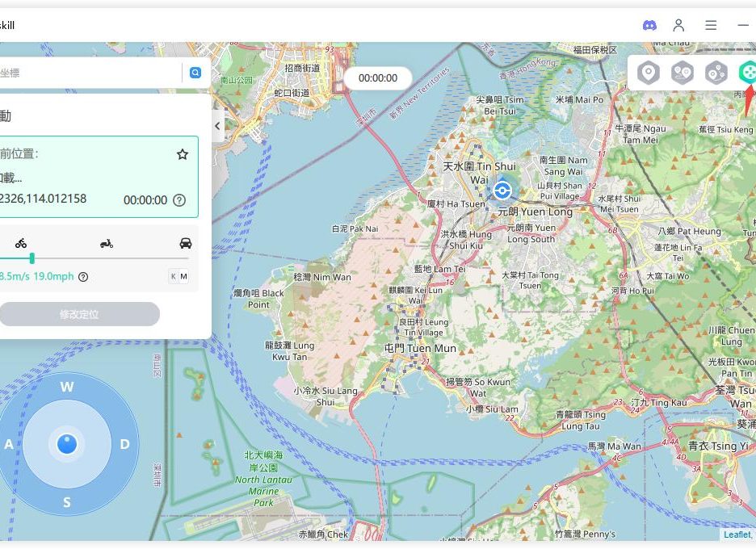Click the help icon beside speed value
The image size is (756, 549).
(x=83, y=277)
